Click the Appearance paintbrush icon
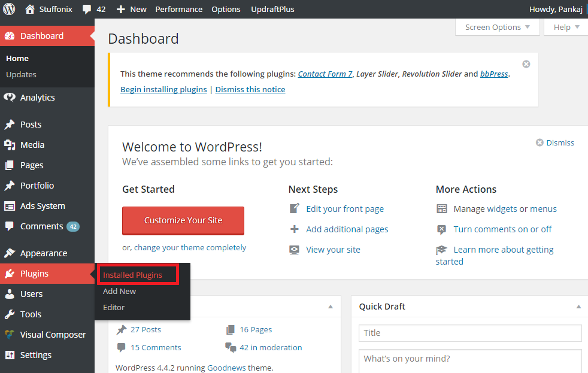Viewport: 588px width, 373px height. tap(10, 253)
